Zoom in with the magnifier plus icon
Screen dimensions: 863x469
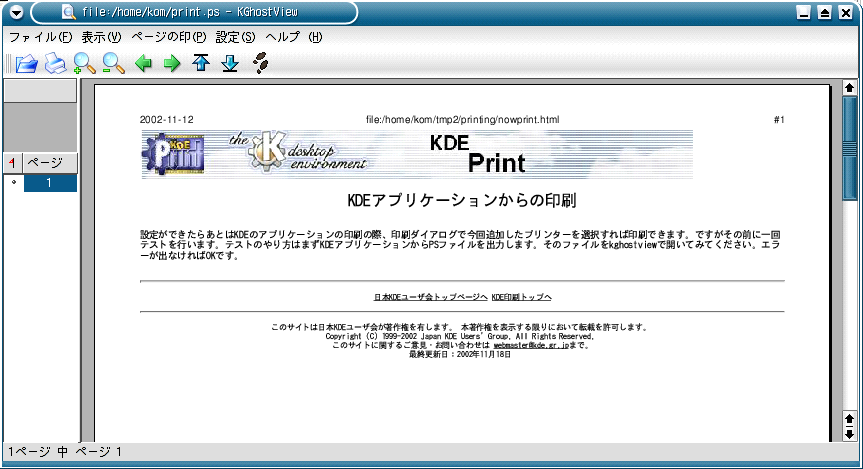pos(84,65)
